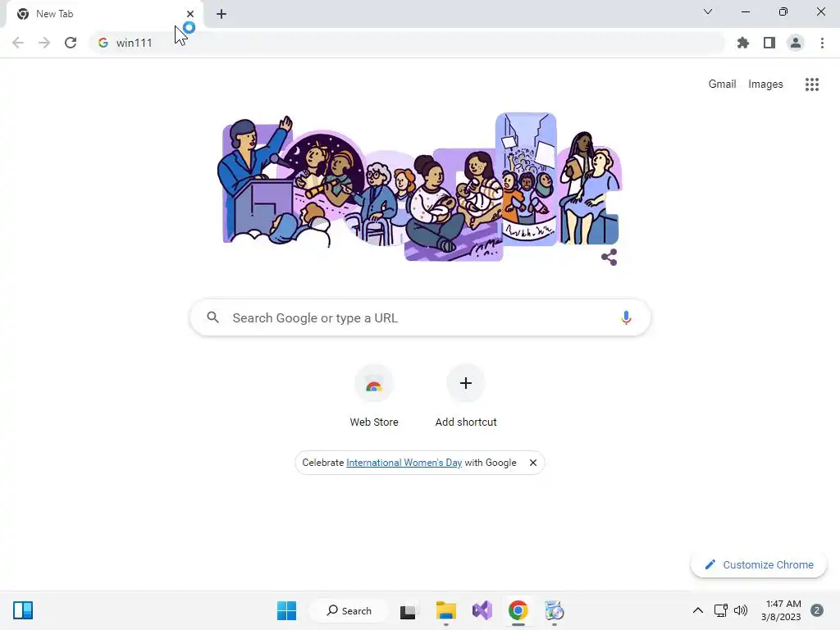Open the Google apps grid
The height and width of the screenshot is (630, 840).
[x=812, y=84]
